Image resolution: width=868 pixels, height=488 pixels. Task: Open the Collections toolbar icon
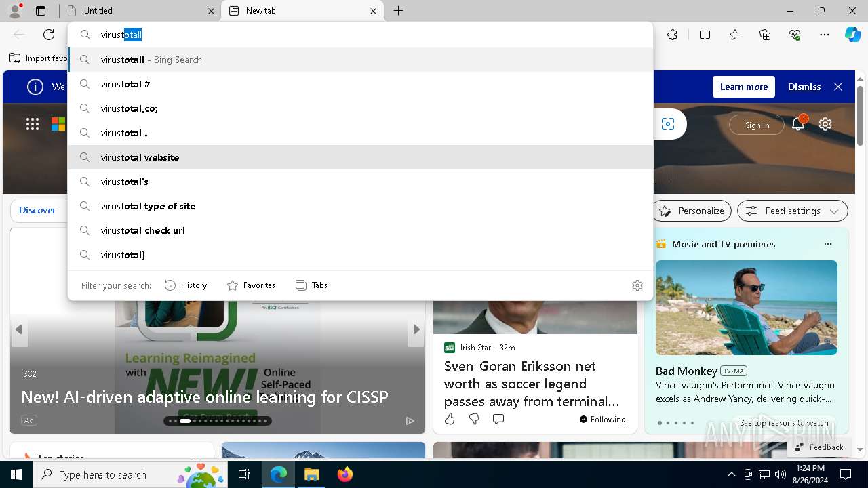point(766,35)
